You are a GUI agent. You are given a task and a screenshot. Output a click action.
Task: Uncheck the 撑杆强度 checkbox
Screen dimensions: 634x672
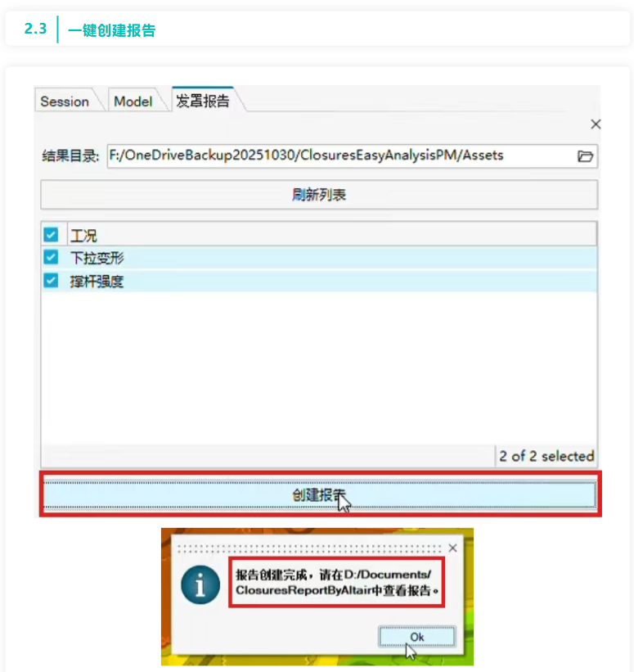51,281
